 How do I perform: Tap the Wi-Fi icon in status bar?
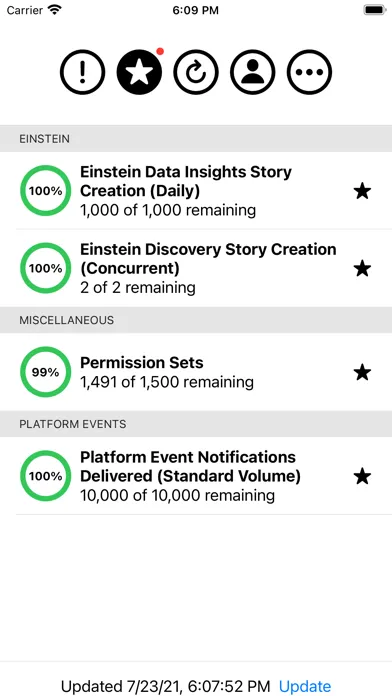(x=55, y=10)
